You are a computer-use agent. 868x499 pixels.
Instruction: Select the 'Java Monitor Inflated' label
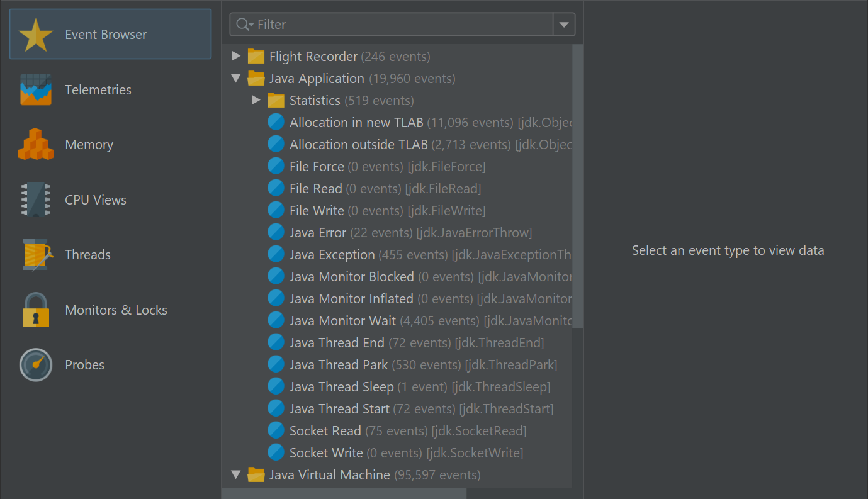pos(351,299)
